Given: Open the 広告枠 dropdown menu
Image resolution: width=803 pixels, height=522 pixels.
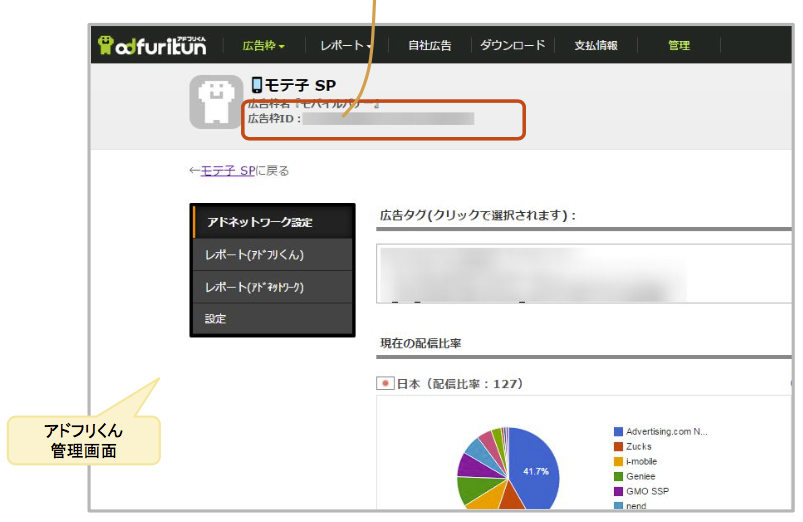Looking at the screenshot, I should [263, 46].
